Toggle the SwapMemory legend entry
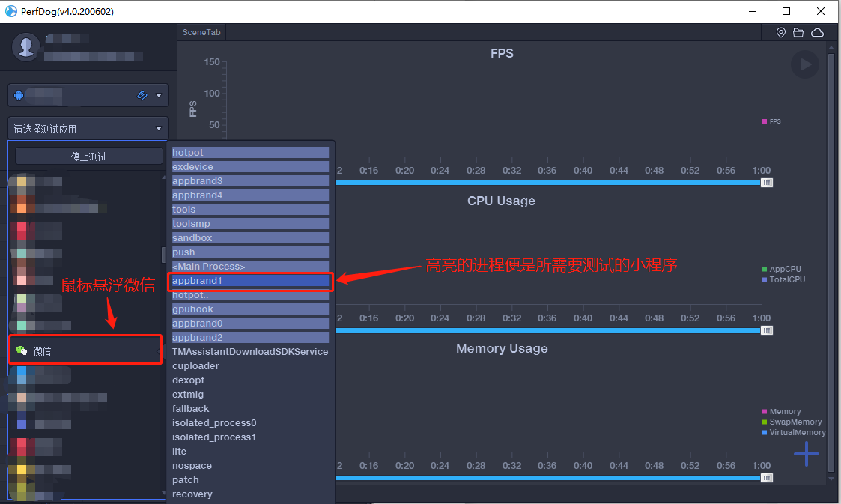 [x=792, y=422]
